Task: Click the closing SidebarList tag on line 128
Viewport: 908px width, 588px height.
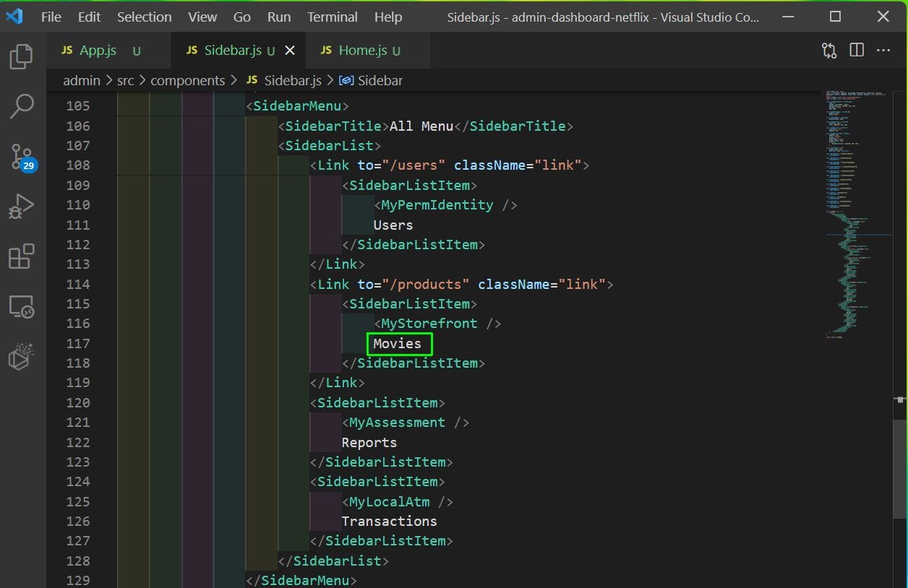Action: coord(334,561)
